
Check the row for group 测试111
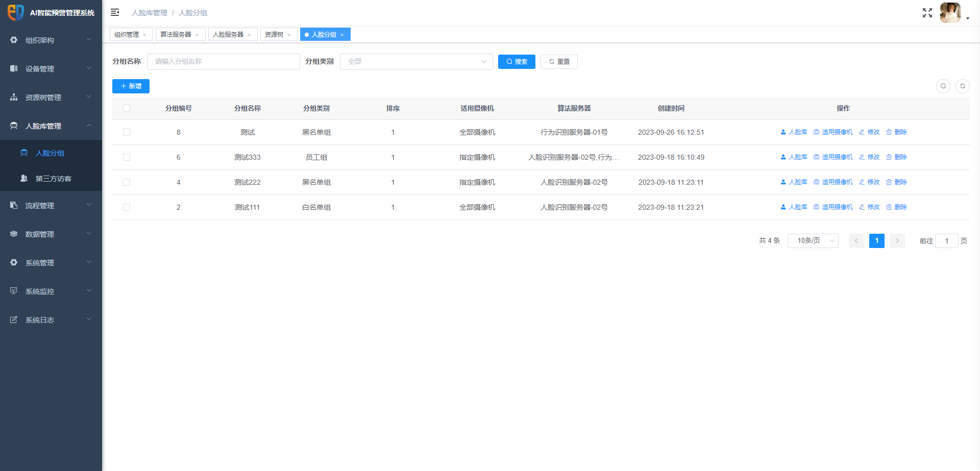pyautogui.click(x=127, y=207)
